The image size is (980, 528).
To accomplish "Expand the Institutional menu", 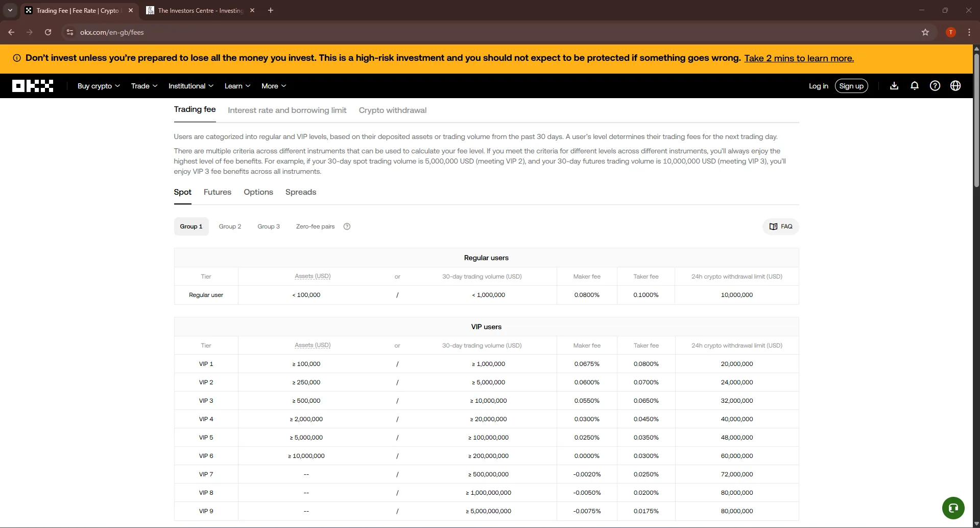I will tap(191, 86).
